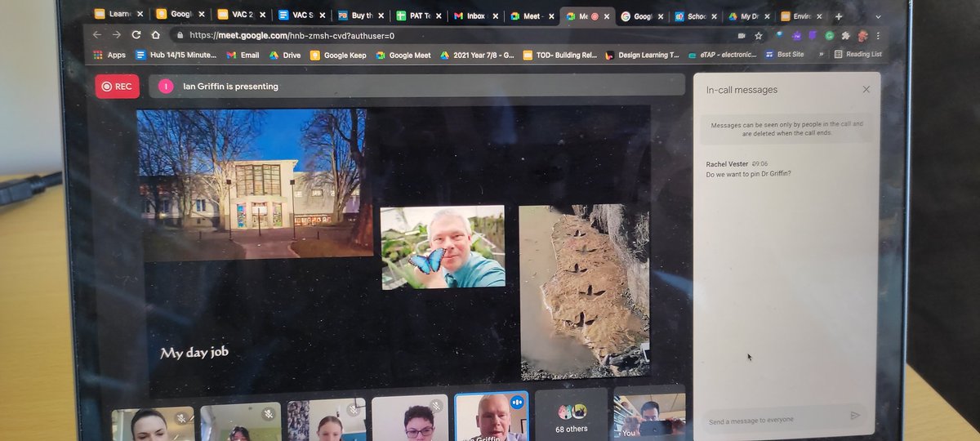The height and width of the screenshot is (441, 980).
Task: Open the 2021 Year 7/8 bookmark
Action: (478, 55)
